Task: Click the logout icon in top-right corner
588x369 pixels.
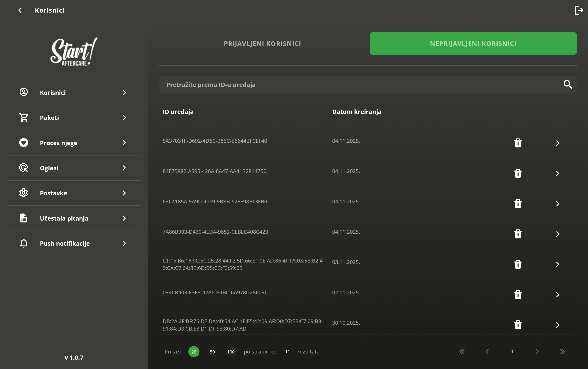Action: point(579,10)
